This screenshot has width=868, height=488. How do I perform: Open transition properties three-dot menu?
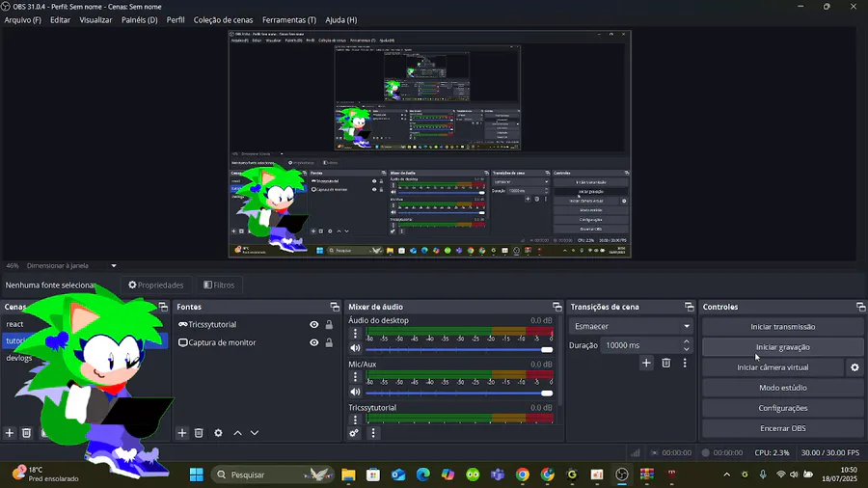click(685, 363)
